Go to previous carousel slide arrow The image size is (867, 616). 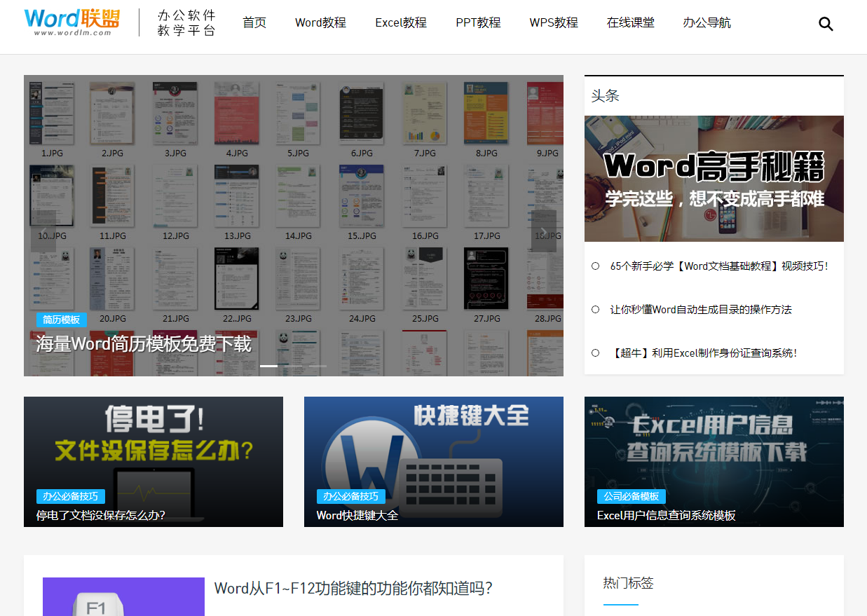43,231
